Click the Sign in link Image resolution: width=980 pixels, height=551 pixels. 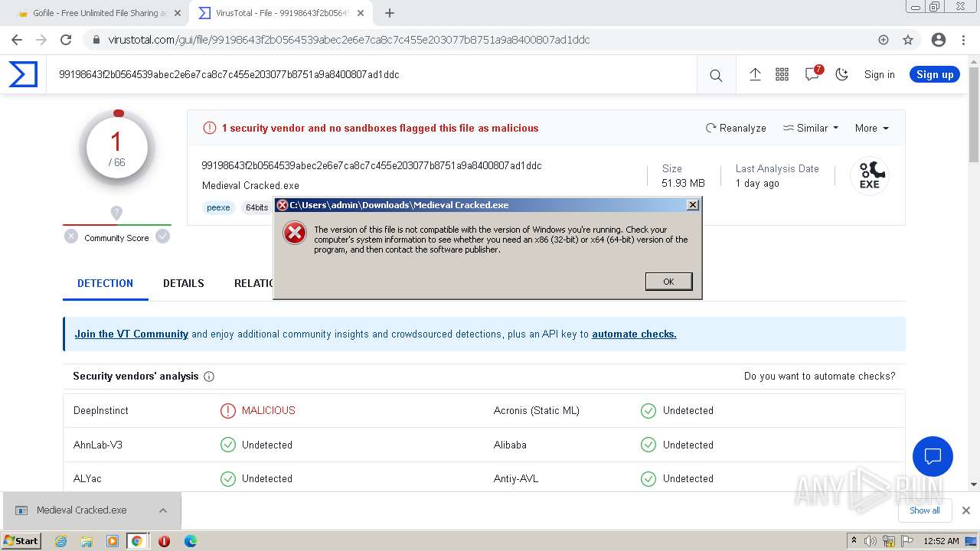pos(879,74)
